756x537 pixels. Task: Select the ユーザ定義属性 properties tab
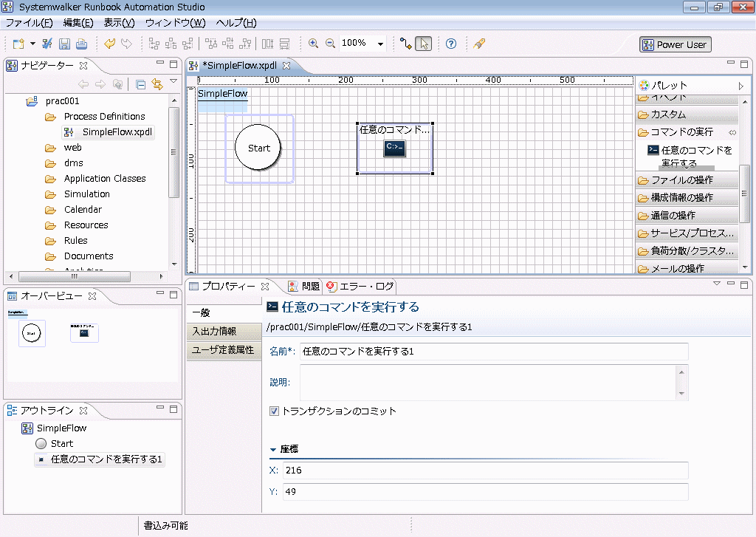[224, 350]
